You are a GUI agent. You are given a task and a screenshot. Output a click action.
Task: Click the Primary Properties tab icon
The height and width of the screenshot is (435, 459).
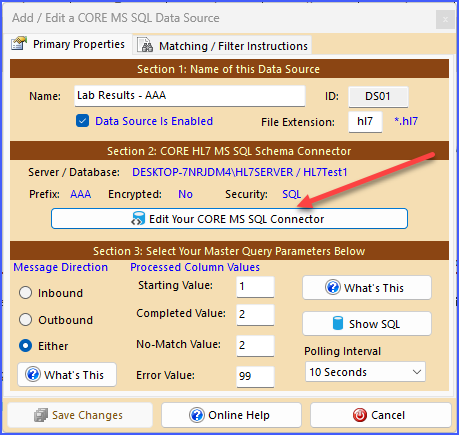pyautogui.click(x=19, y=44)
